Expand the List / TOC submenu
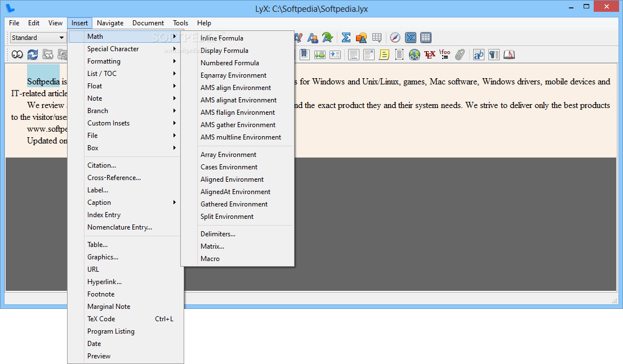This screenshot has width=623, height=364. click(124, 74)
